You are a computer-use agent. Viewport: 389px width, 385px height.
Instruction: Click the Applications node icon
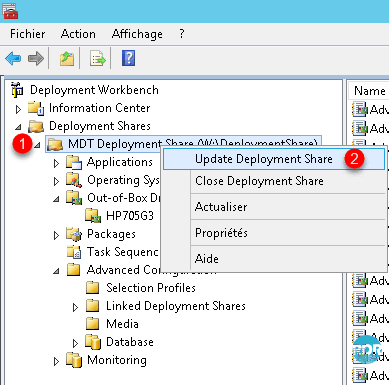point(74,162)
